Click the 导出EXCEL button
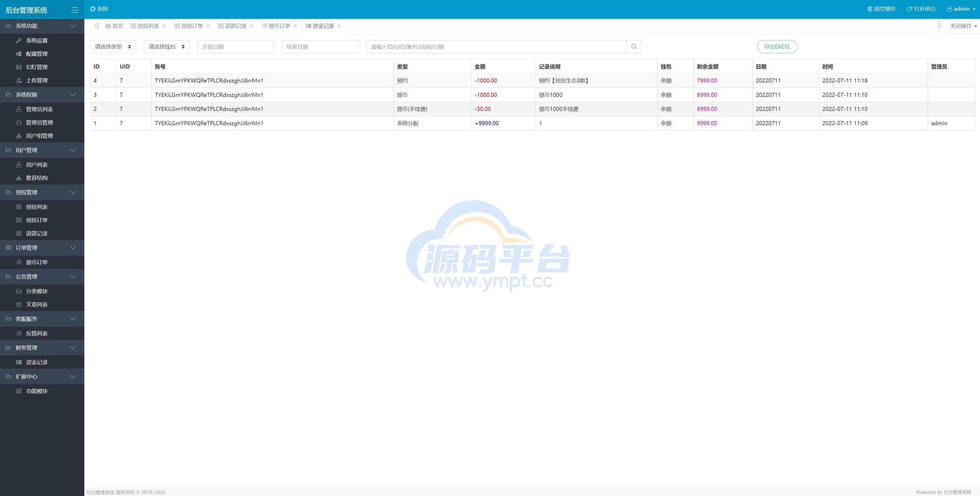 click(x=777, y=47)
